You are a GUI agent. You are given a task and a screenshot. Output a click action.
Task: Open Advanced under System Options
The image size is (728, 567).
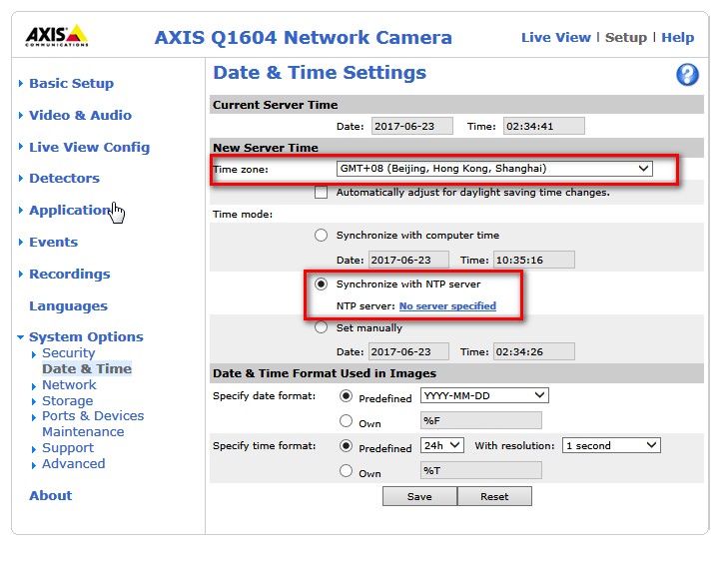73,464
